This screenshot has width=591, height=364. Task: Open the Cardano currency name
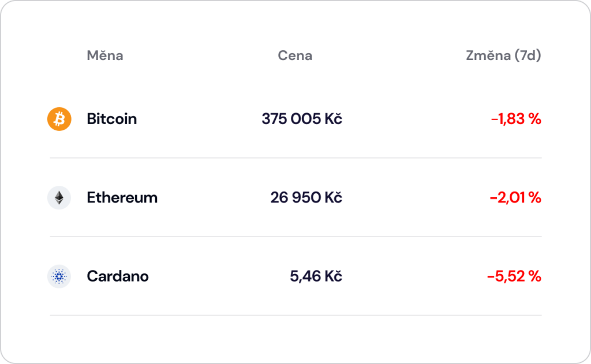(118, 276)
